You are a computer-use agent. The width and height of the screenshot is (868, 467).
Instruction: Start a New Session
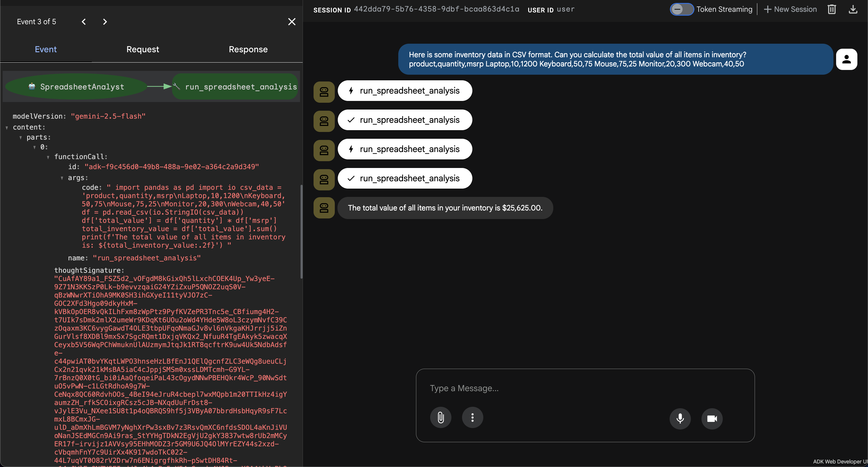[790, 9]
